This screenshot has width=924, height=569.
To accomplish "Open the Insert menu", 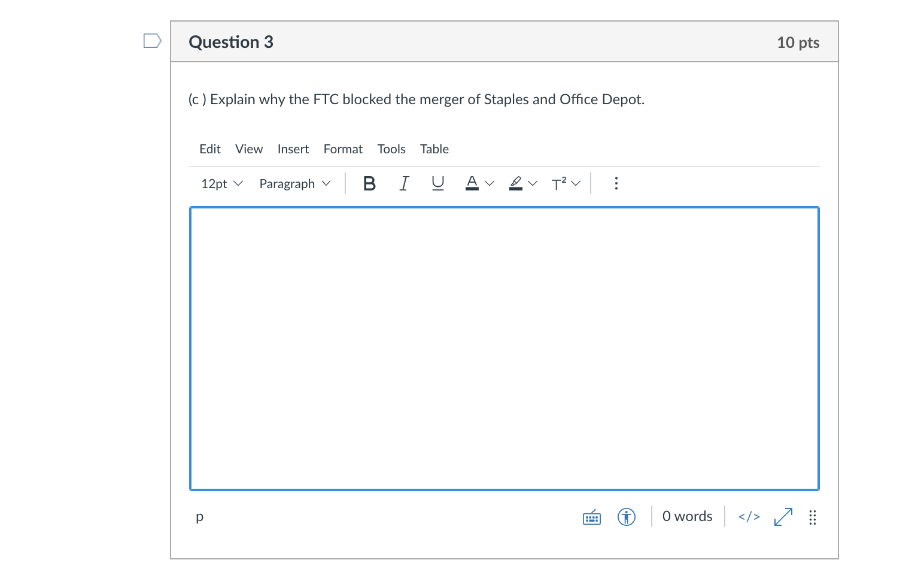I will (x=293, y=149).
